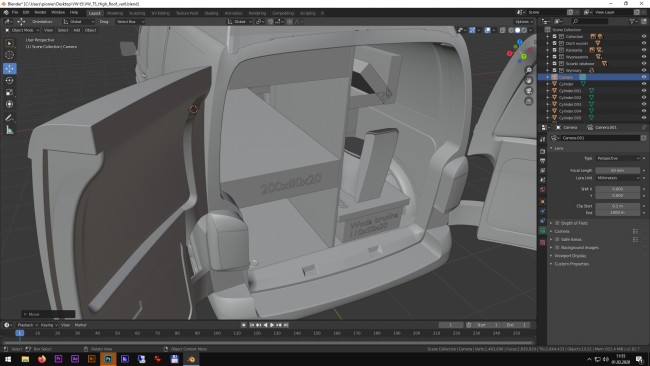Expand the Viewport Display panel
The width and height of the screenshot is (650, 366).
[x=570, y=256]
